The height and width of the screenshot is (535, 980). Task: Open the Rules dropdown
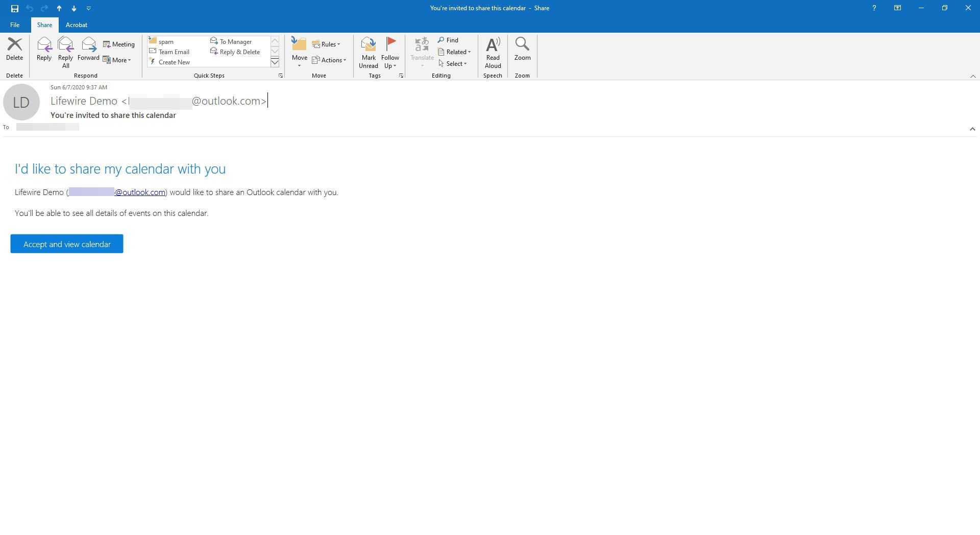(327, 44)
